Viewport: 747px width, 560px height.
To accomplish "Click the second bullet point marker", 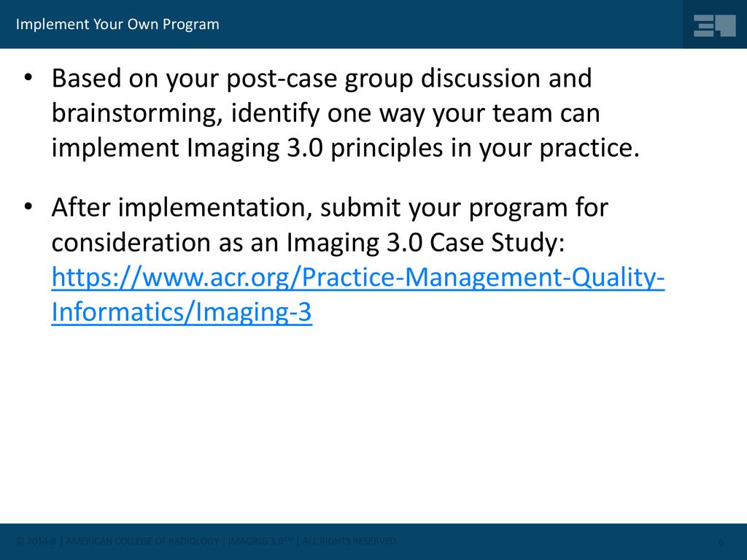I will pyautogui.click(x=28, y=206).
